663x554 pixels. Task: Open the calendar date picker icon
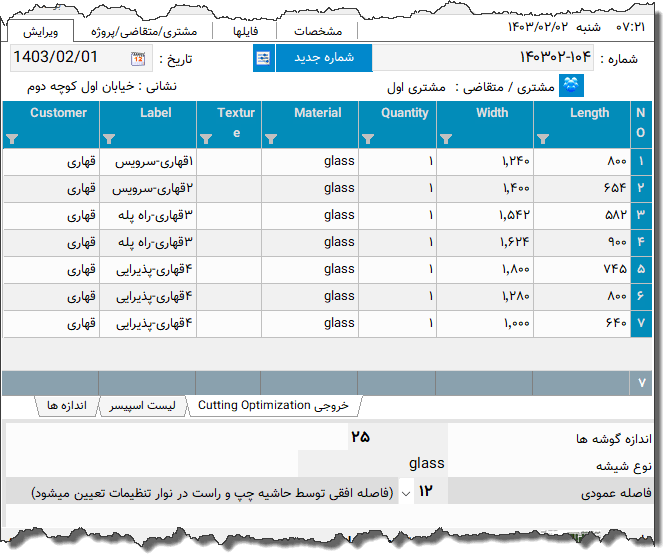(138, 58)
